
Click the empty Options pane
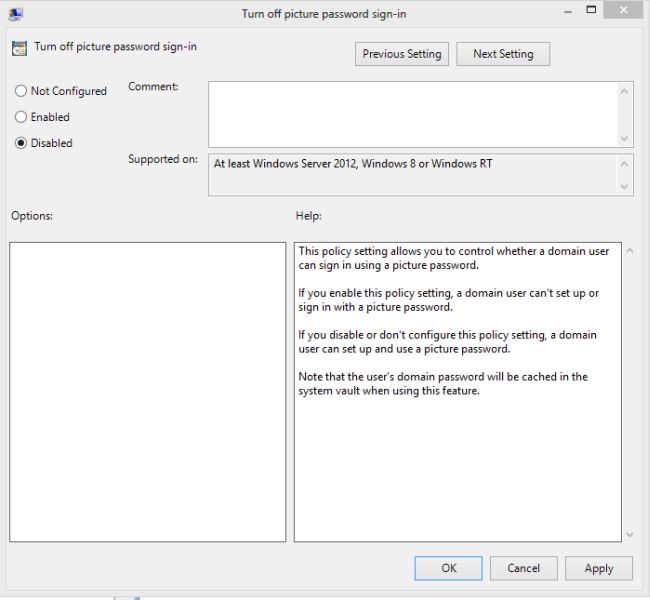tap(148, 392)
